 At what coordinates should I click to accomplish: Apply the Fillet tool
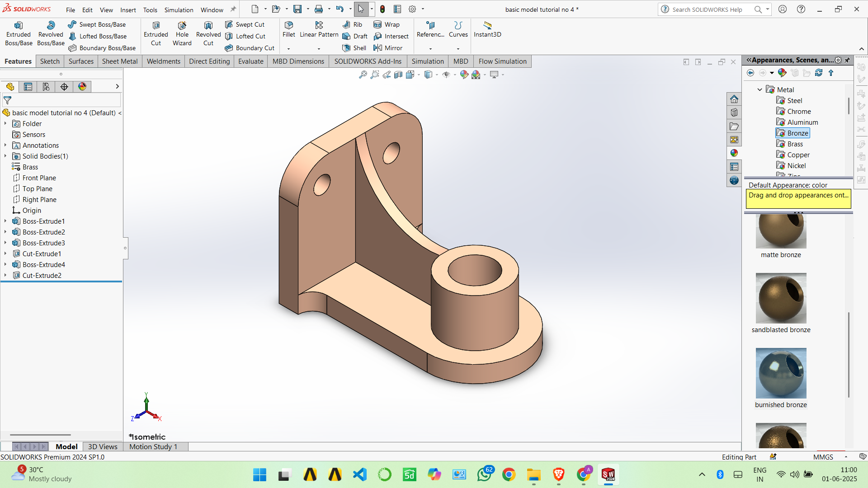[x=289, y=29]
